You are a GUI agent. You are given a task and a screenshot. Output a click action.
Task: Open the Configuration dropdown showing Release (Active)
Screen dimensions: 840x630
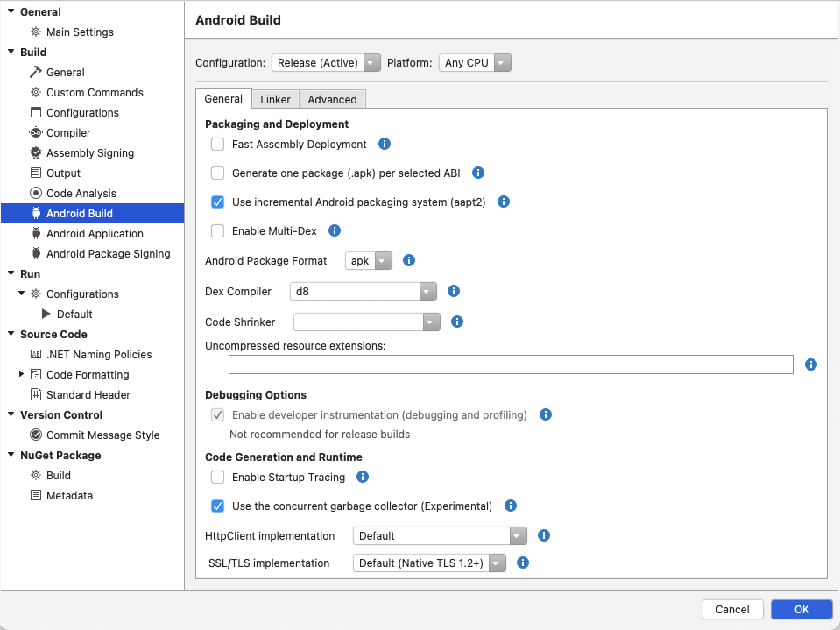click(326, 63)
